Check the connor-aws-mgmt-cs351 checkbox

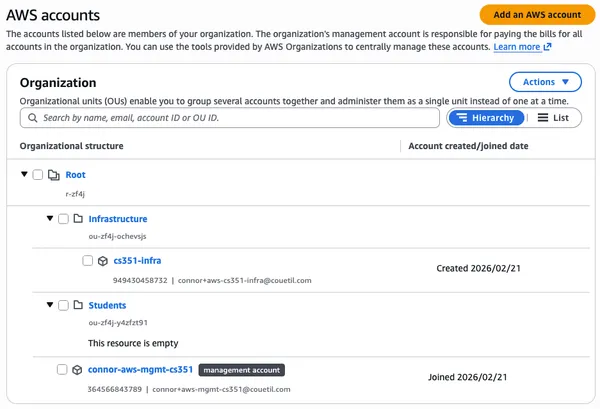click(62, 370)
